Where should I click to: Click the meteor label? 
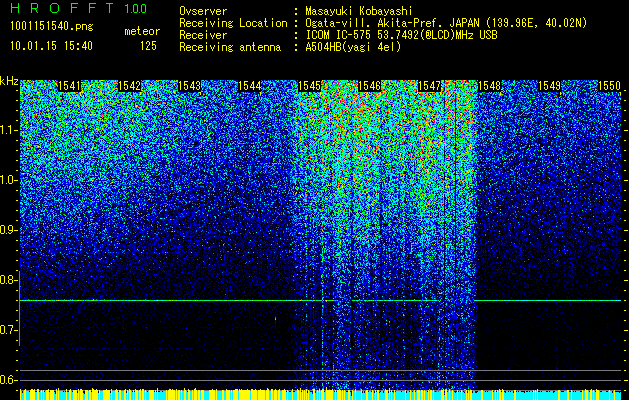pyautogui.click(x=142, y=31)
